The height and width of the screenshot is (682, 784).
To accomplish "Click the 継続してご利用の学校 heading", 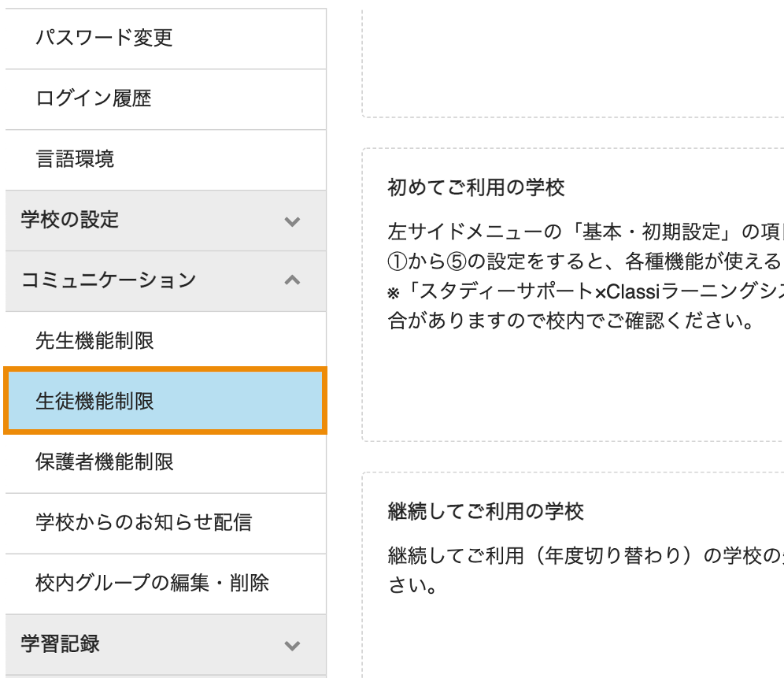I will click(x=486, y=512).
